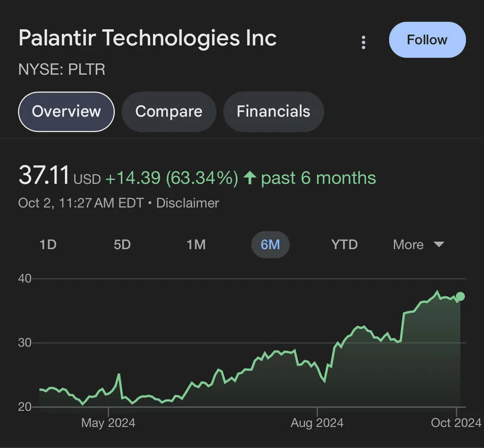Click the Oct 2024 axis label
Image resolution: width=484 pixels, height=448 pixels.
point(456,423)
